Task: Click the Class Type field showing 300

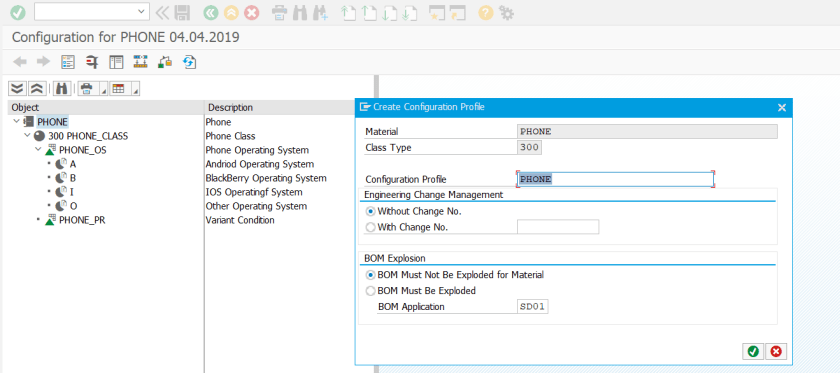Action: point(529,147)
